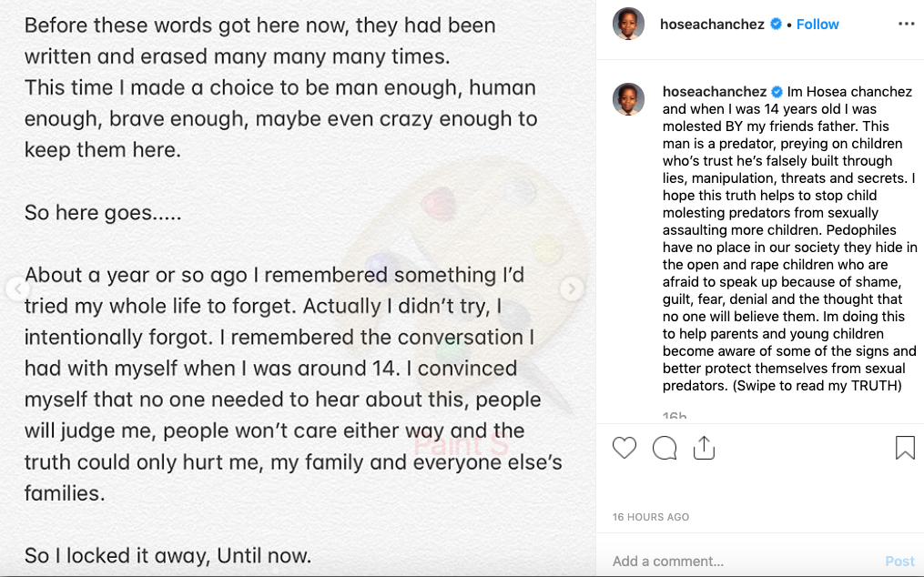The image size is (924, 577).
Task: Open the header hoseachanchez username link
Action: click(x=712, y=25)
